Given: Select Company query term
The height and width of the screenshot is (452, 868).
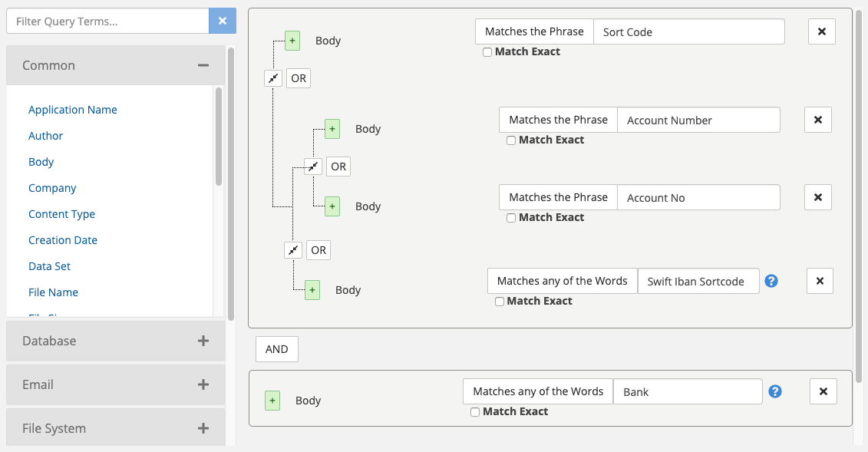Looking at the screenshot, I should click(x=52, y=188).
